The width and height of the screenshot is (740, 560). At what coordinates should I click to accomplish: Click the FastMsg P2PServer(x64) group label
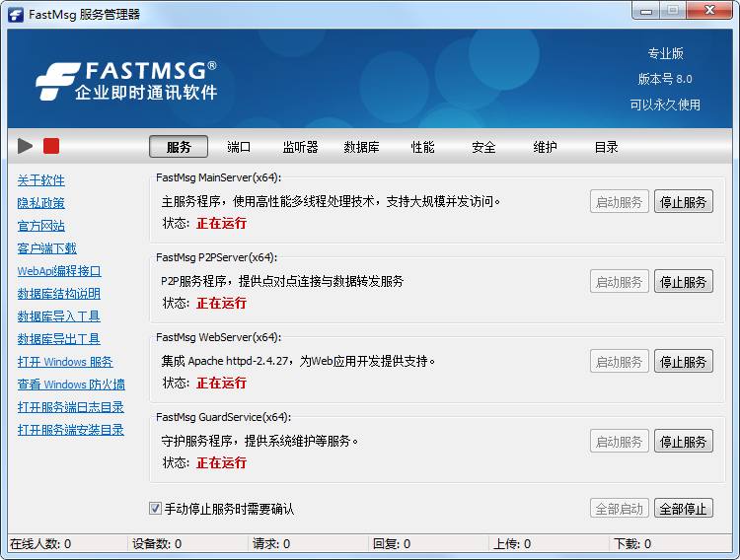217,257
